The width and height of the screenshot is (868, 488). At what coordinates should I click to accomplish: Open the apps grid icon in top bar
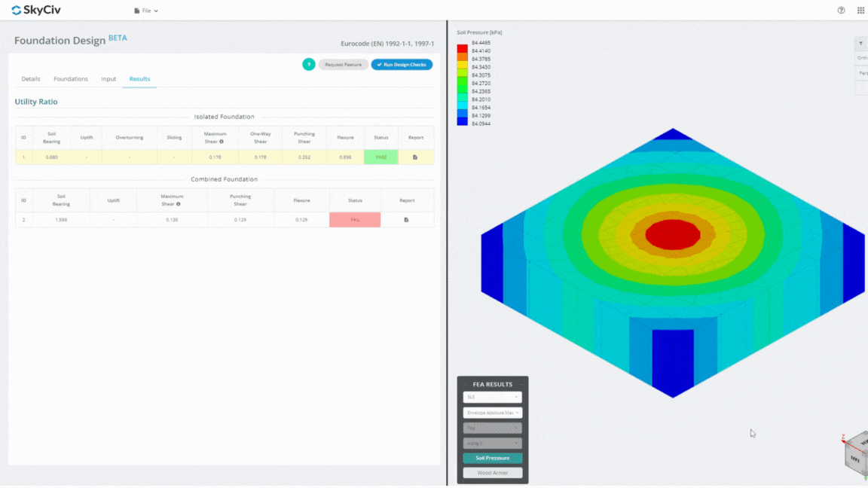point(860,10)
